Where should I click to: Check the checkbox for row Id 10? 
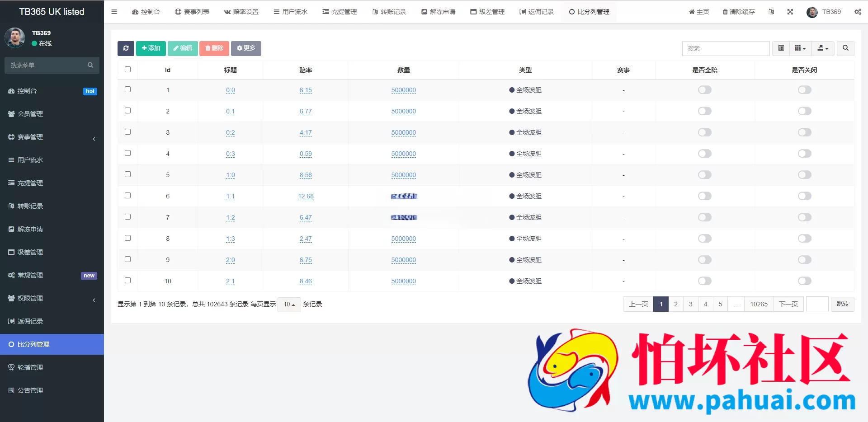coord(127,281)
